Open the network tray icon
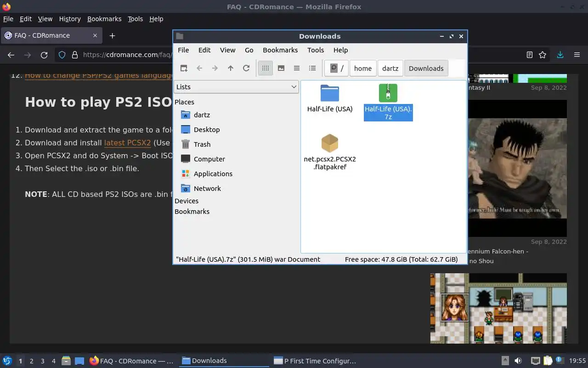Screen dimensions: 588x368 535,361
